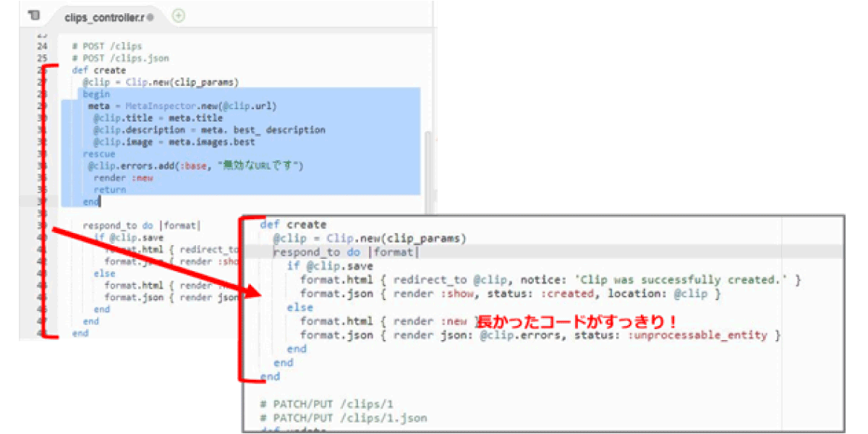868x434 pixels.
Task: Click the highlighted 'return' line
Action: pos(109,190)
